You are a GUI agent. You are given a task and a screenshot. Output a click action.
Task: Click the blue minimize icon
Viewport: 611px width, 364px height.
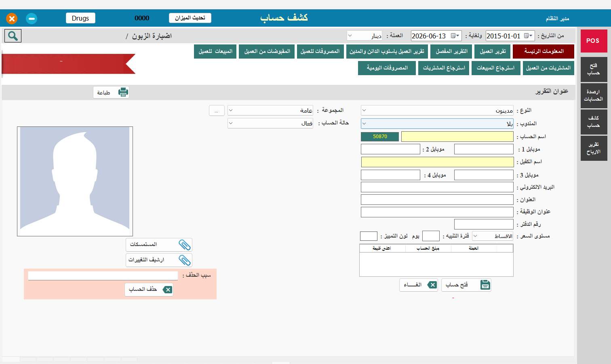(x=32, y=19)
